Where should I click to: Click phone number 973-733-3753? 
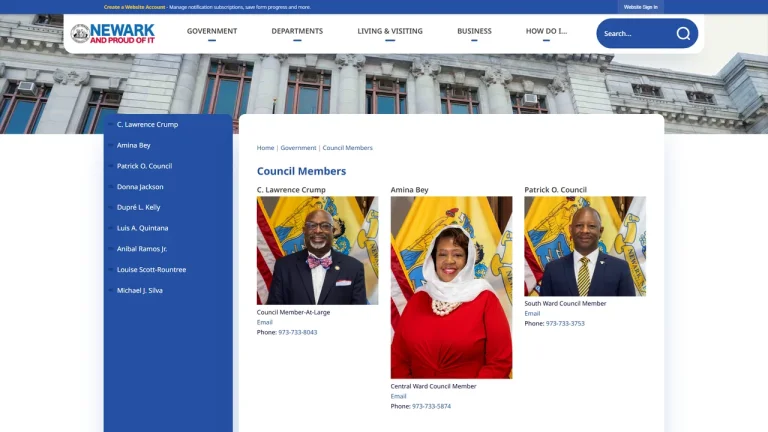coord(565,323)
